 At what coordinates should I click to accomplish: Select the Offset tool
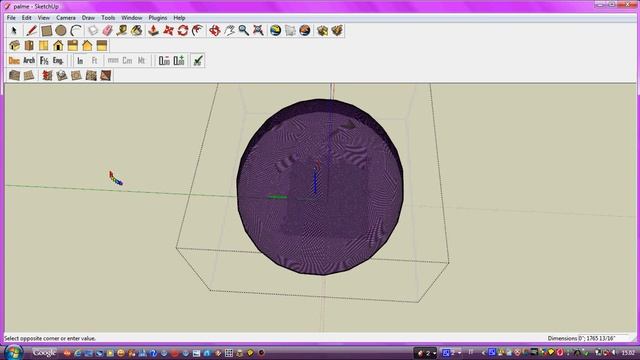[198, 31]
